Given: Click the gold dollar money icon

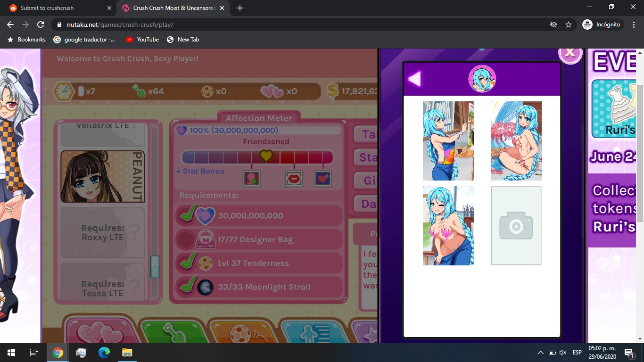Looking at the screenshot, I should pos(333,91).
